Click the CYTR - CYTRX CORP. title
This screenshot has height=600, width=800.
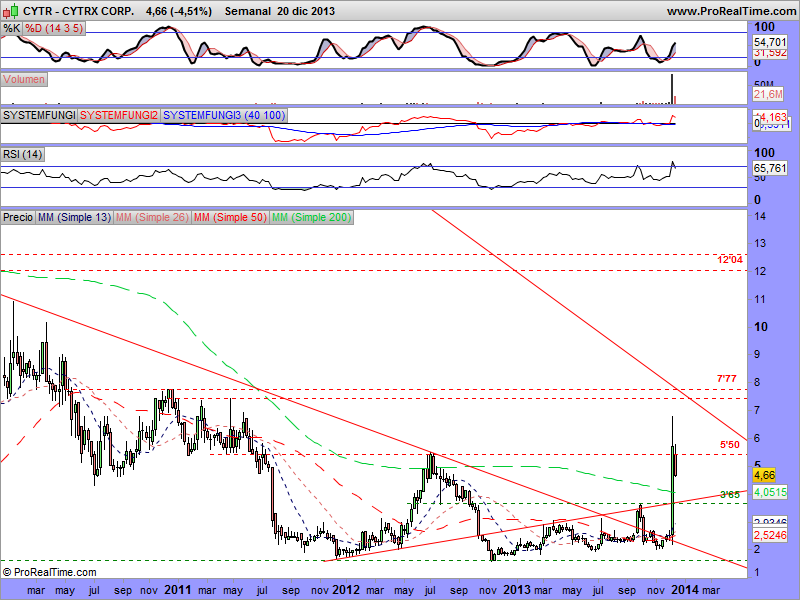coord(79,11)
